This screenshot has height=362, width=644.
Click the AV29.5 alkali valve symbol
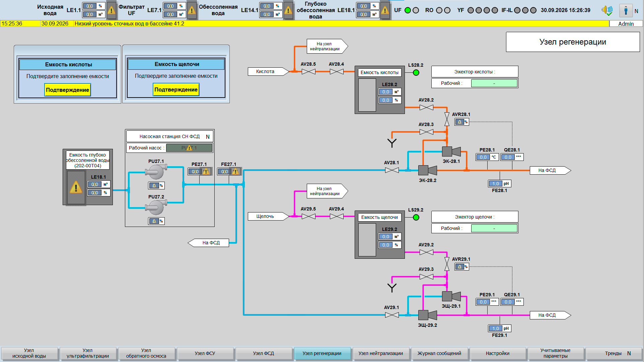click(308, 216)
